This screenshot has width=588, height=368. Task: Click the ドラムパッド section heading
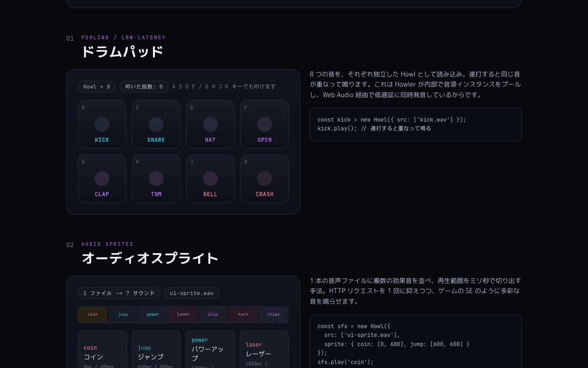click(122, 52)
